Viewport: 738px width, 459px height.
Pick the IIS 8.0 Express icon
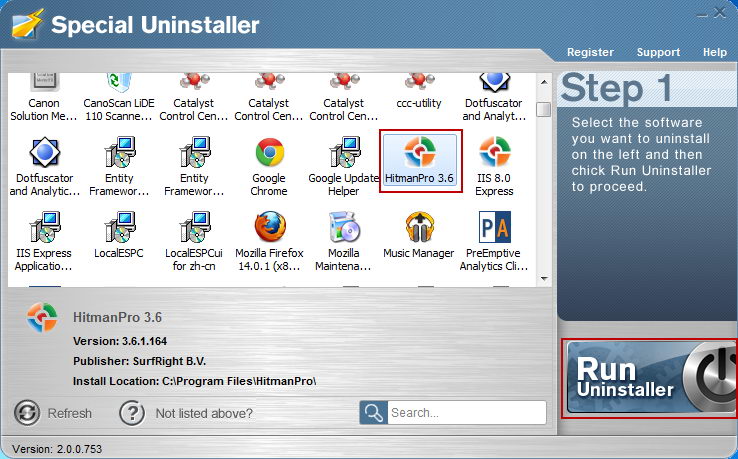pyautogui.click(x=494, y=152)
